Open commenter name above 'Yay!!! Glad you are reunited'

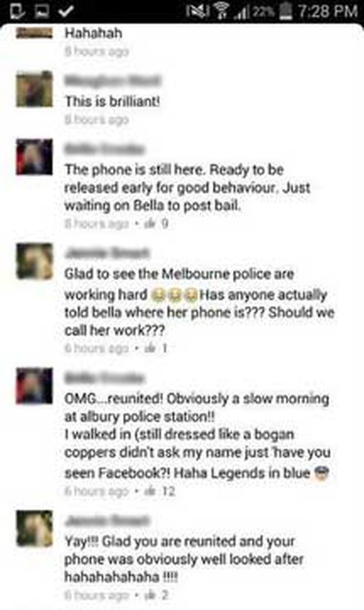tap(107, 520)
